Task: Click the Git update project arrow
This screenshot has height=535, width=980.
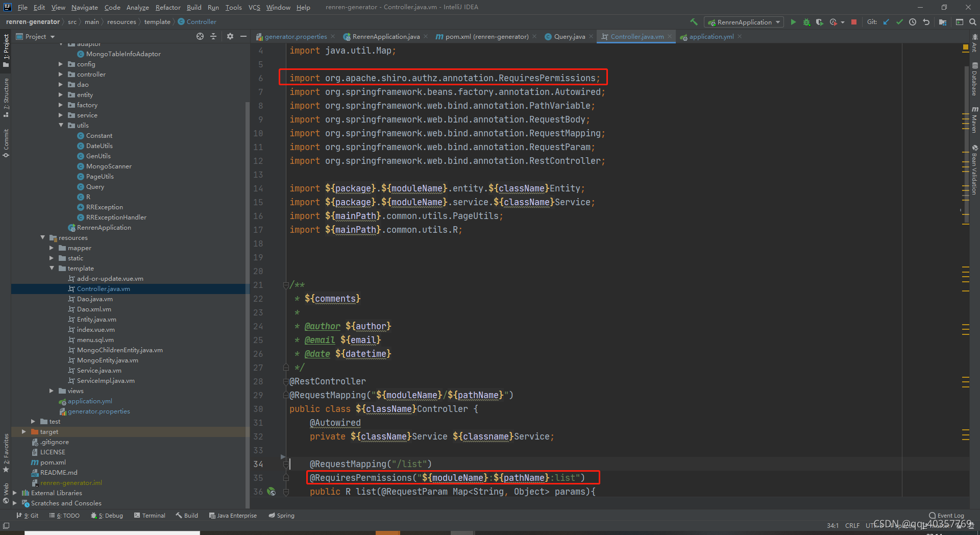Action: point(886,22)
